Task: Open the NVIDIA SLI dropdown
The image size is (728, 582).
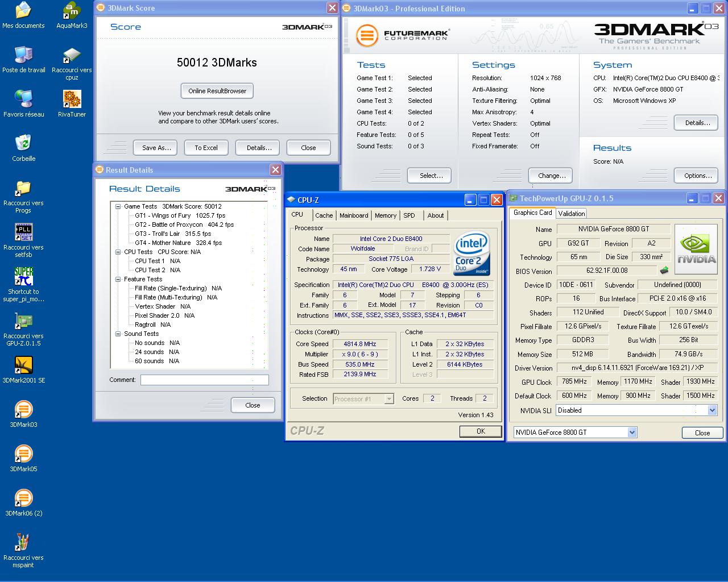Action: click(712, 410)
